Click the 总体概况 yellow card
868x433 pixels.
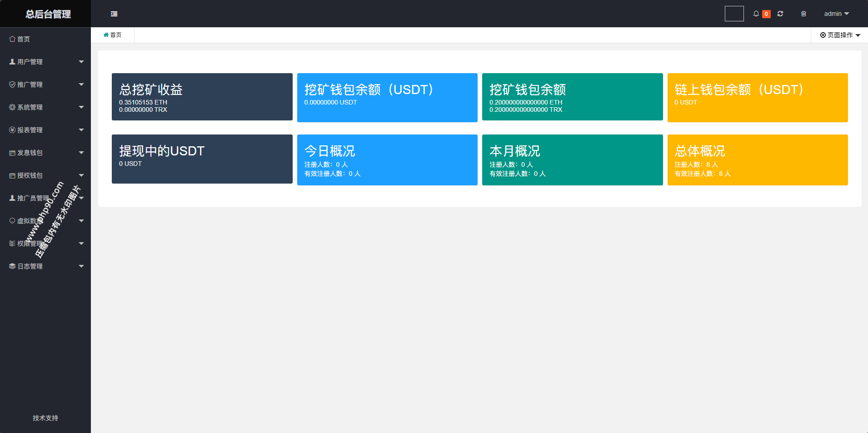[757, 159]
